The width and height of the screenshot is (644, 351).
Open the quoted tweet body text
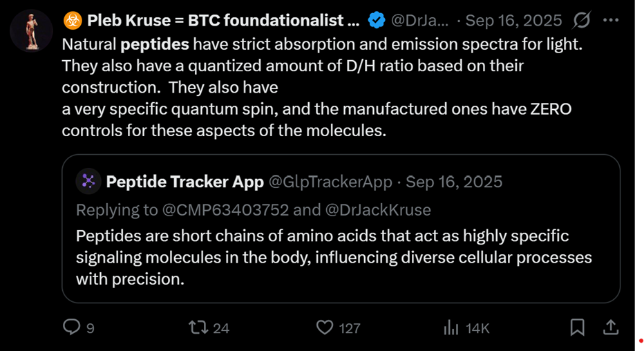tap(334, 258)
